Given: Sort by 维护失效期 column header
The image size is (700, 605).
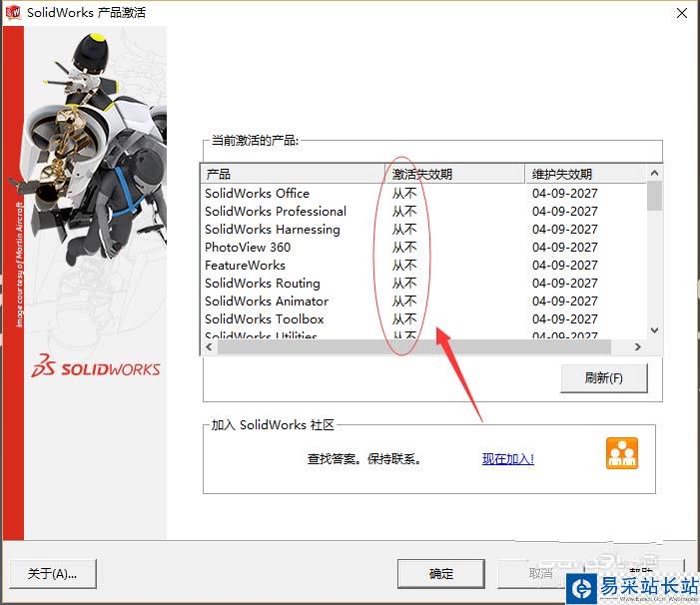Looking at the screenshot, I should [585, 174].
